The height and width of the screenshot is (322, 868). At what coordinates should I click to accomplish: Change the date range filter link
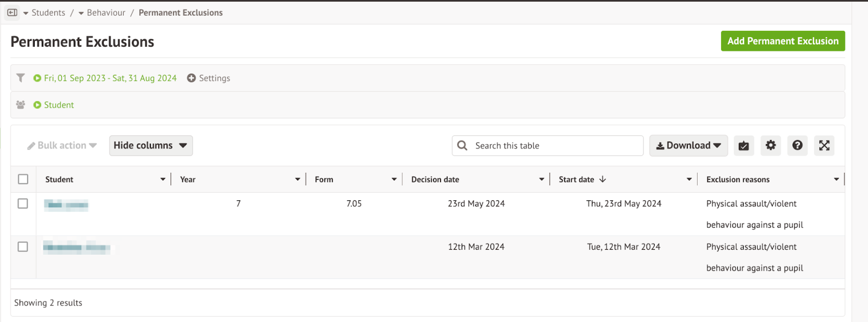[x=110, y=78]
